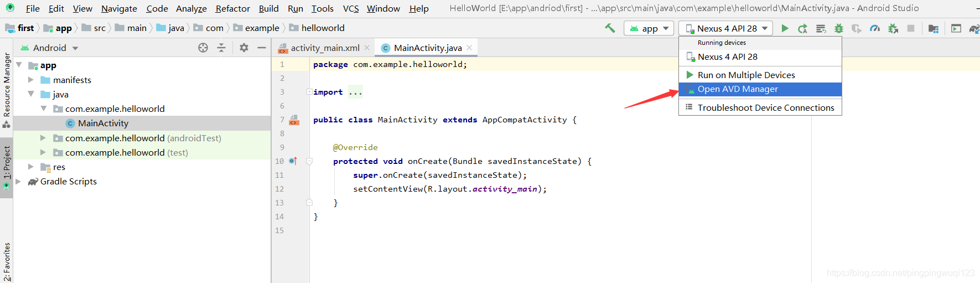Start debugging with the green bug icon

[839, 28]
